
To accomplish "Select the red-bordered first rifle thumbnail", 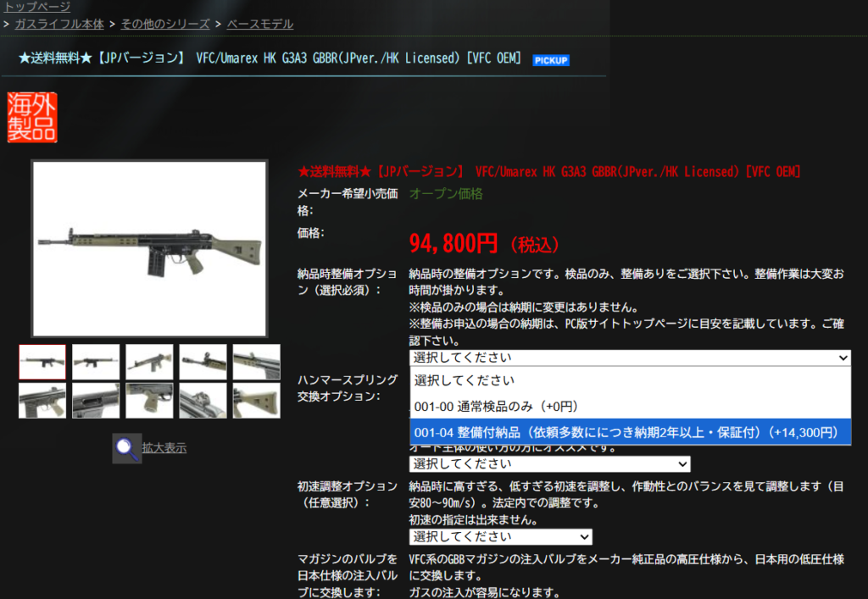I will (42, 362).
